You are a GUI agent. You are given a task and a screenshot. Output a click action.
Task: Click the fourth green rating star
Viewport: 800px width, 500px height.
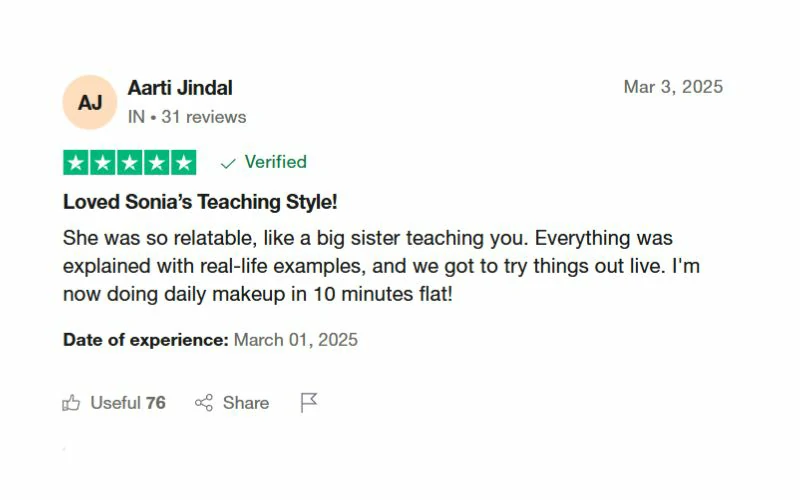(157, 163)
